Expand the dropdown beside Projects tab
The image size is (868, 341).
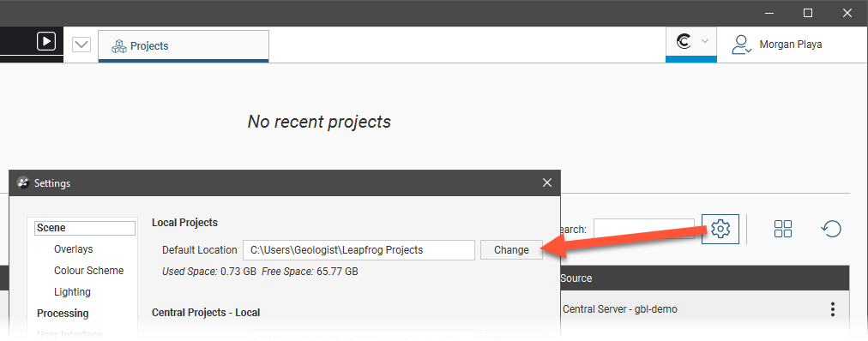pyautogui.click(x=81, y=45)
